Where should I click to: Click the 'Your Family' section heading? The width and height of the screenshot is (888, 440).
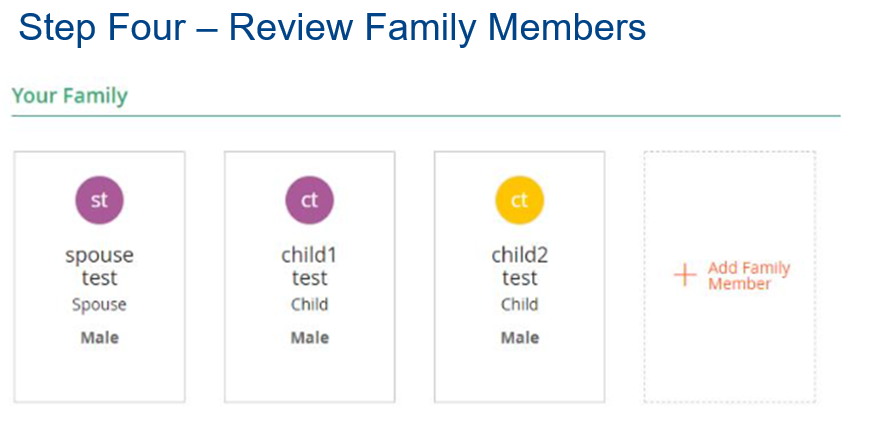70,96
